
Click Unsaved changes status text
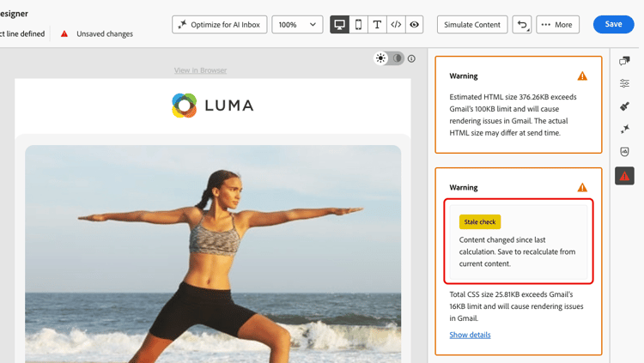(105, 33)
